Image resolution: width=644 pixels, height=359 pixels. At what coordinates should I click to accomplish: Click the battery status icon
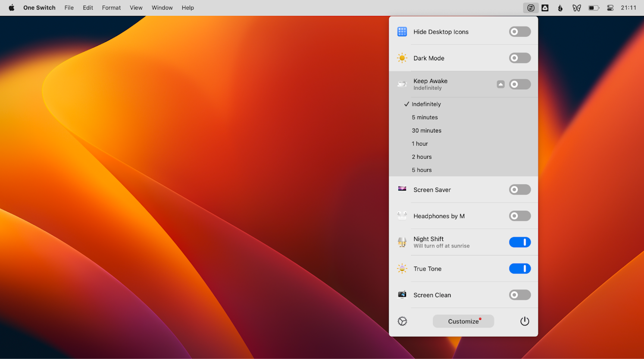coord(594,8)
